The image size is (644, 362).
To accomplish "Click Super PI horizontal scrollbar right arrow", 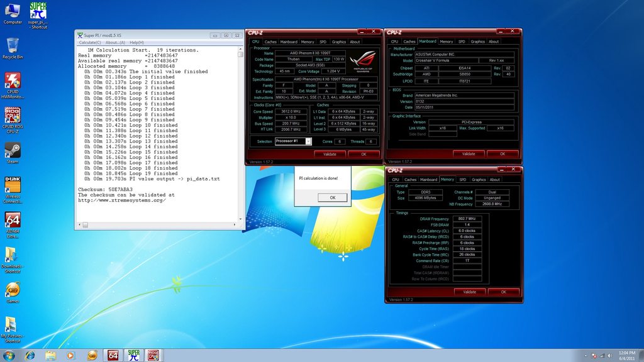I will 235,224.
